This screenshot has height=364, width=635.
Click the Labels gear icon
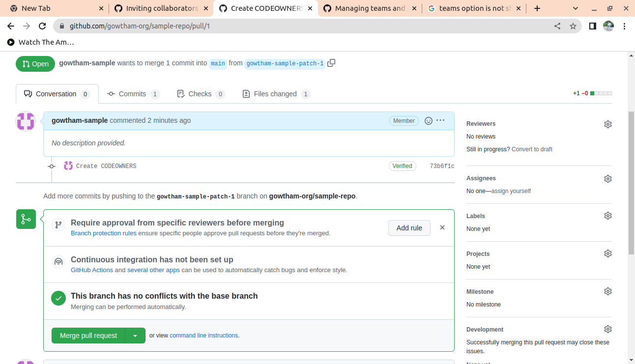click(x=607, y=216)
